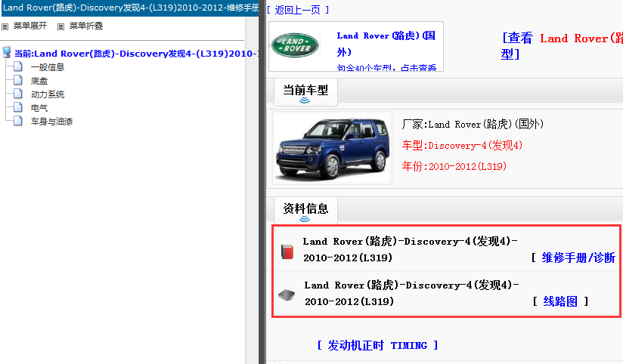This screenshot has height=364, width=623.
Task: Click the 厂家:Land Rover(路虎)(国外) text
Action: [x=473, y=125]
